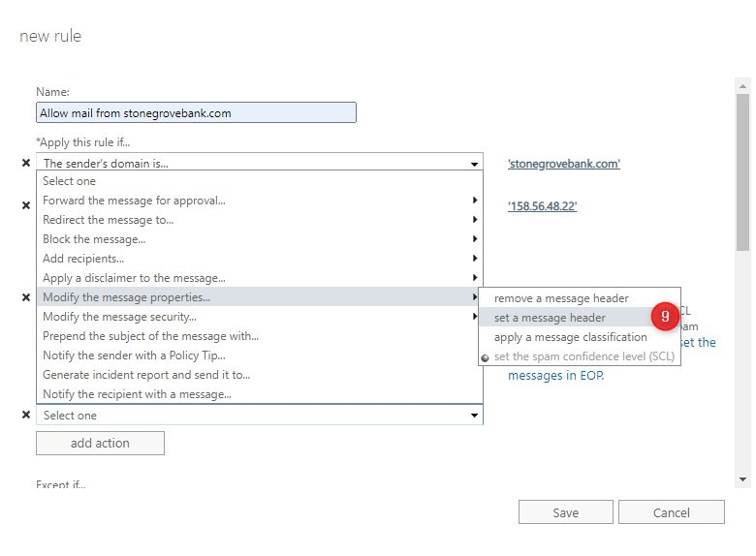Cancel the new rule dialog
The height and width of the screenshot is (556, 756).
tap(671, 512)
